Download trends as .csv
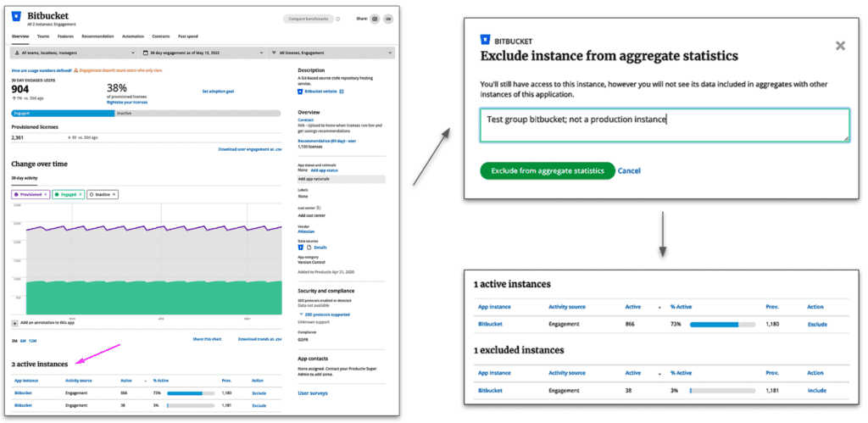 [259, 339]
